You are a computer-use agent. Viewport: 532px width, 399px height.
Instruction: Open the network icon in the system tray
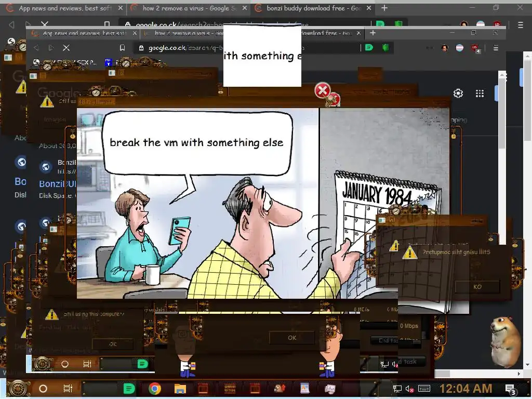(x=397, y=389)
